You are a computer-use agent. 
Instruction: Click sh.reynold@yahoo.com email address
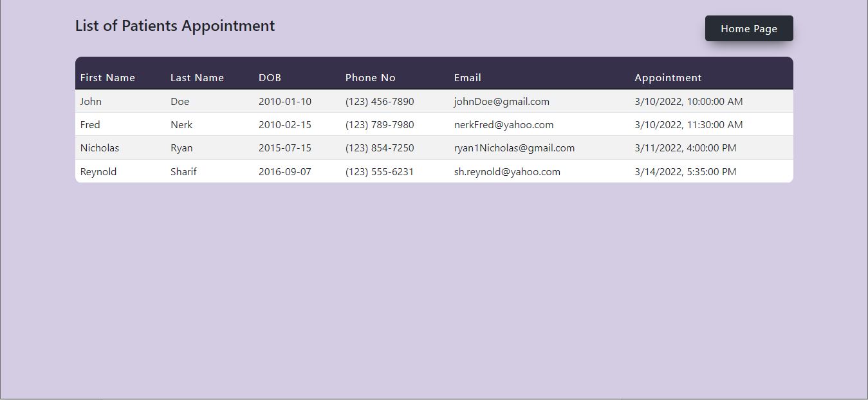pos(507,171)
